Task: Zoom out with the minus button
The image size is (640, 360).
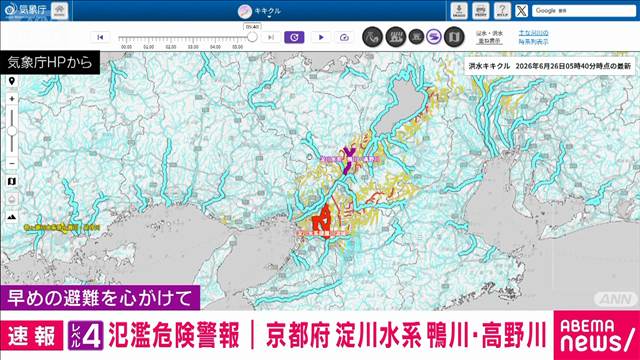Action: click(x=11, y=163)
